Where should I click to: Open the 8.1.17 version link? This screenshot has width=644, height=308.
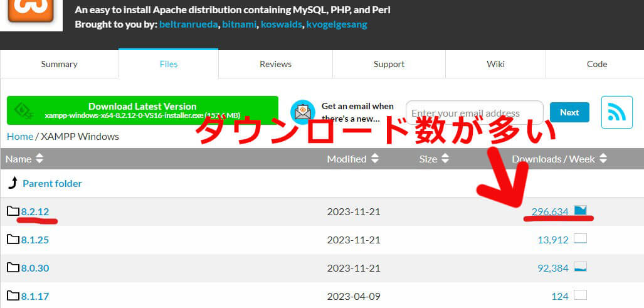pos(35,296)
